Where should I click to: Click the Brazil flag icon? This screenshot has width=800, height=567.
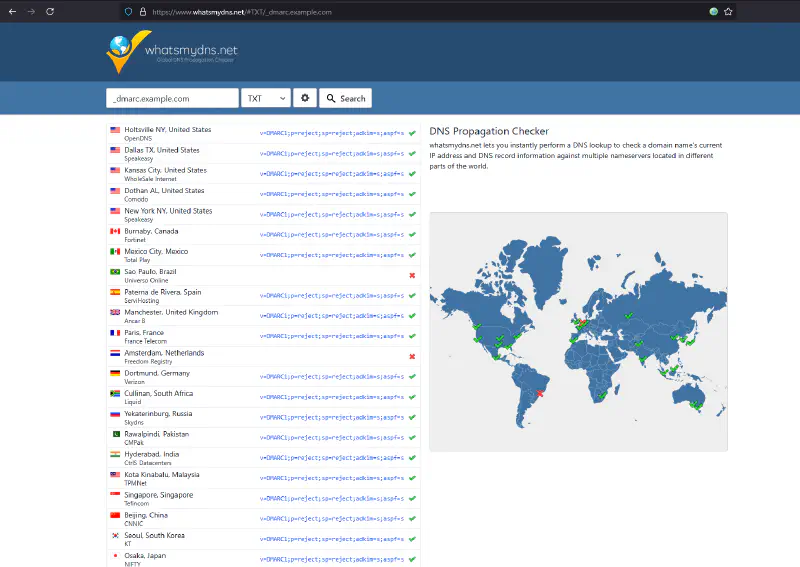click(115, 272)
